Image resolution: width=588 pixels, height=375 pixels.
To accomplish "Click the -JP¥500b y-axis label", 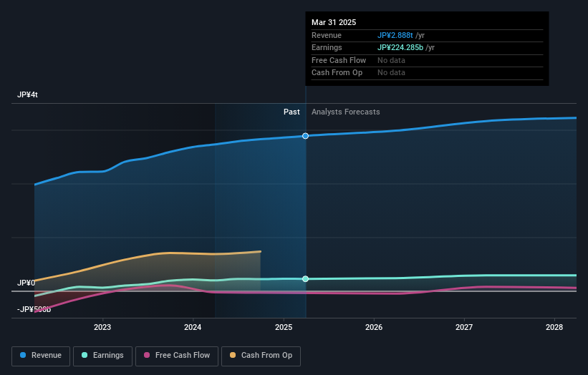I will [34, 309].
